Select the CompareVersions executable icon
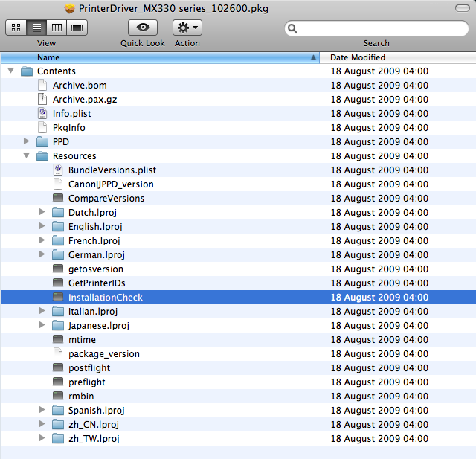This screenshot has height=459, width=476. click(x=58, y=198)
